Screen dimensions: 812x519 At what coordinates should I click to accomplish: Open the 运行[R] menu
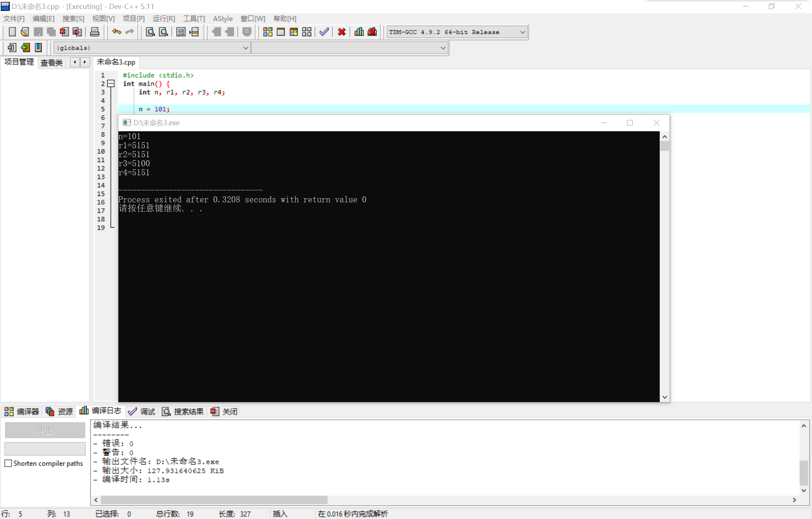pos(164,18)
